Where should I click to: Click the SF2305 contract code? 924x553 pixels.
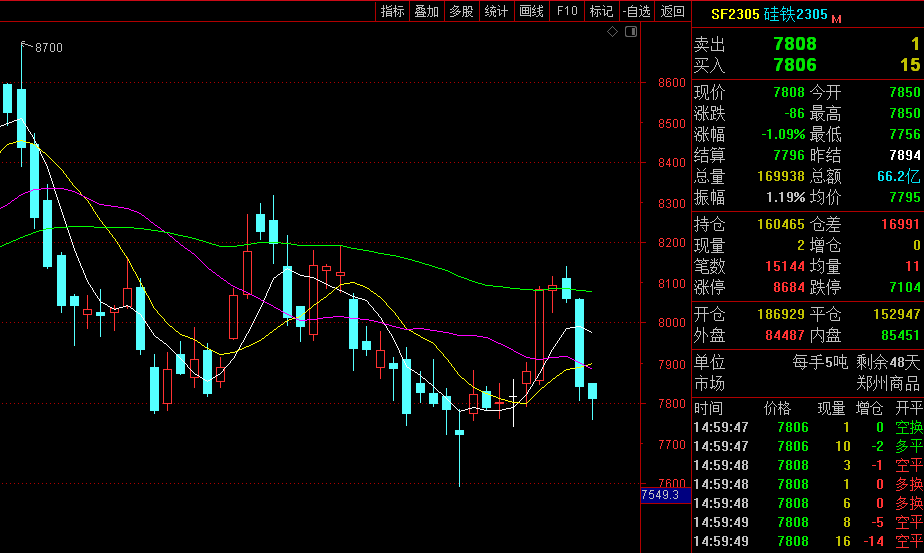(735, 14)
